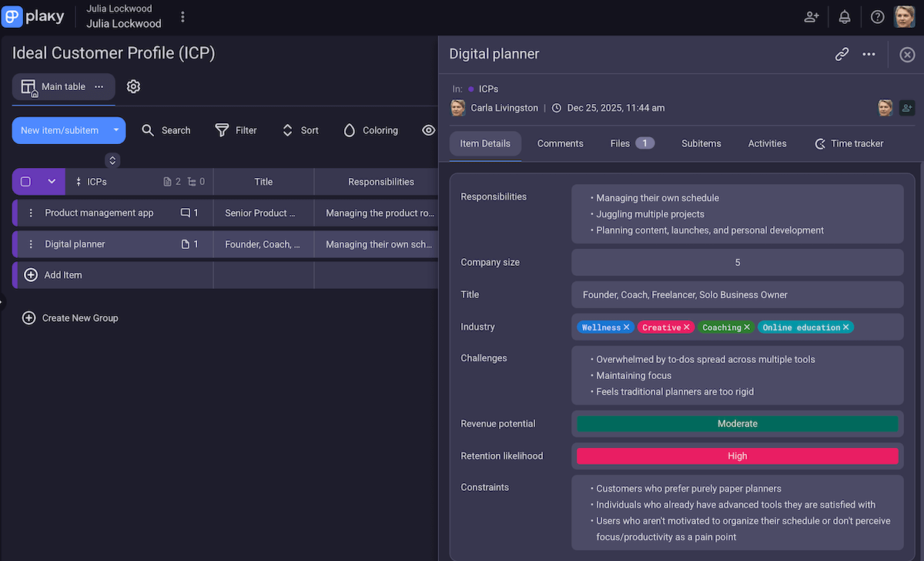
Task: Click the Search icon above the table
Action: [148, 130]
